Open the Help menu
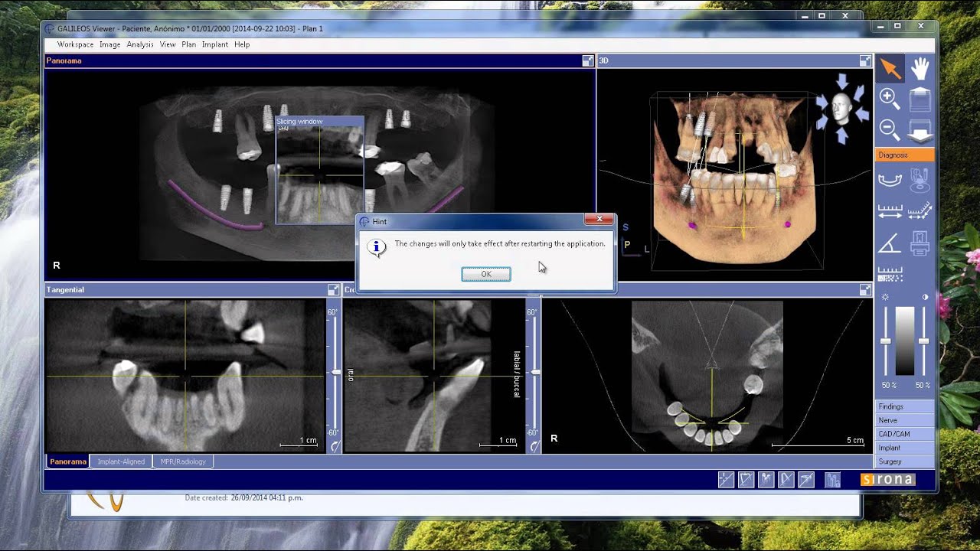Image resolution: width=980 pixels, height=551 pixels. pos(242,44)
